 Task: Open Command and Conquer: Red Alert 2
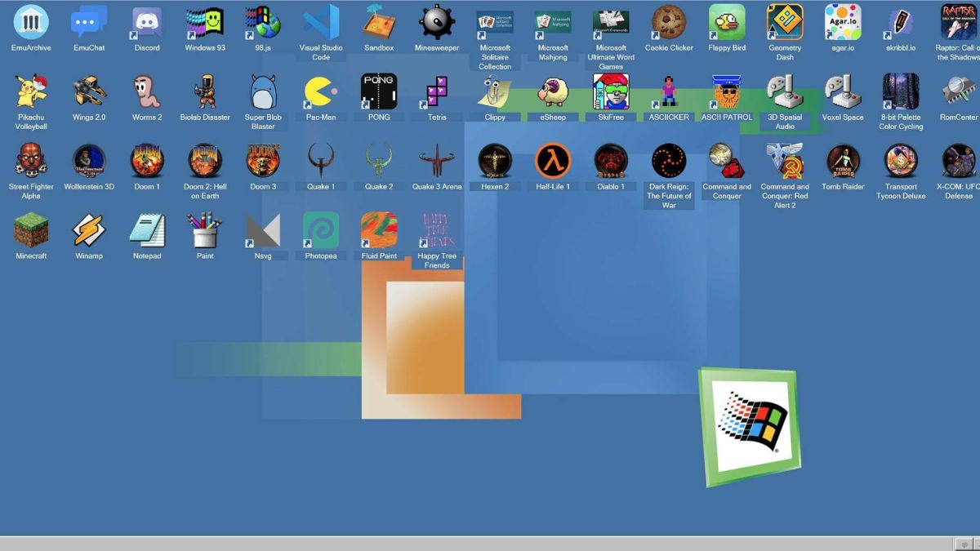point(785,161)
